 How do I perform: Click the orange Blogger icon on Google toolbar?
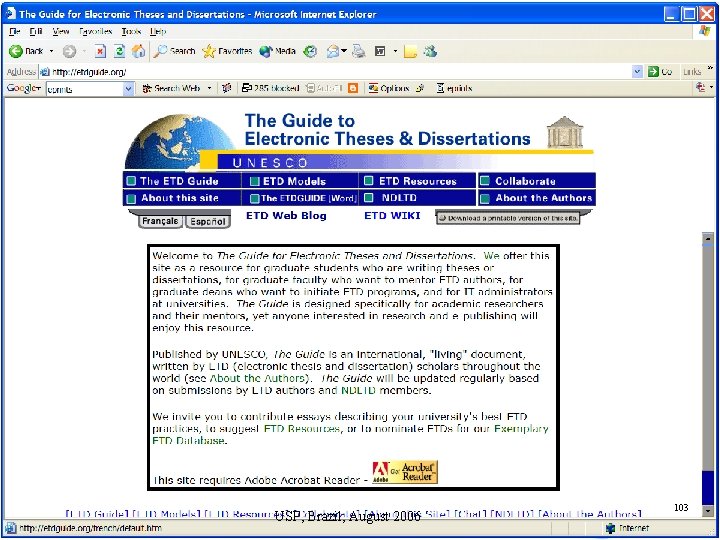pyautogui.click(x=353, y=88)
